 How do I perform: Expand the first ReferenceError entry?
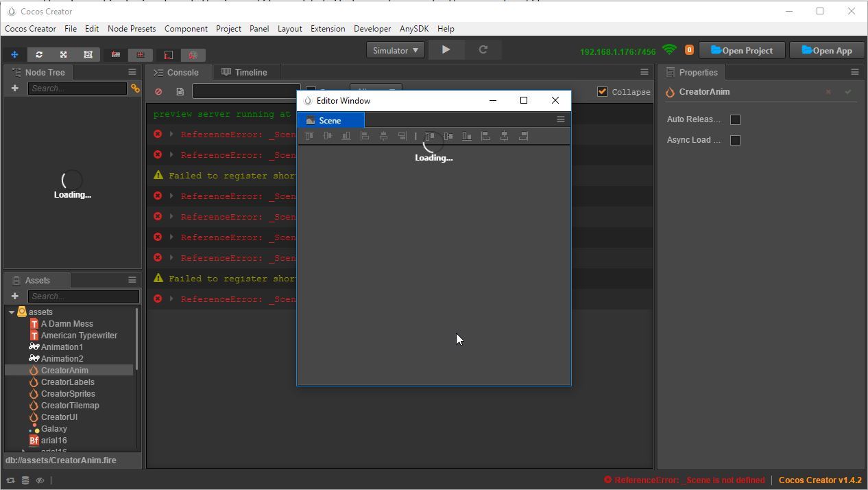171,135
